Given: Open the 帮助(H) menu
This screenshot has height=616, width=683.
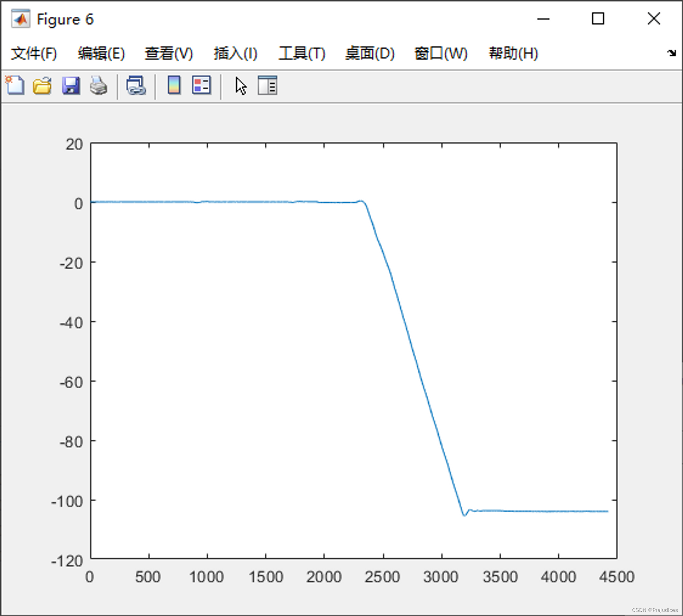Looking at the screenshot, I should (x=513, y=53).
